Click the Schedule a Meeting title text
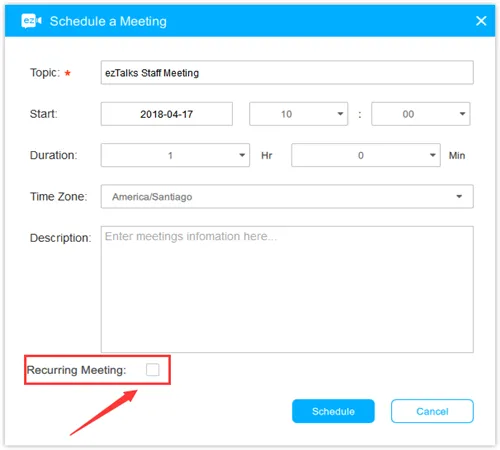Image resolution: width=500 pixels, height=450 pixels. pyautogui.click(x=108, y=21)
